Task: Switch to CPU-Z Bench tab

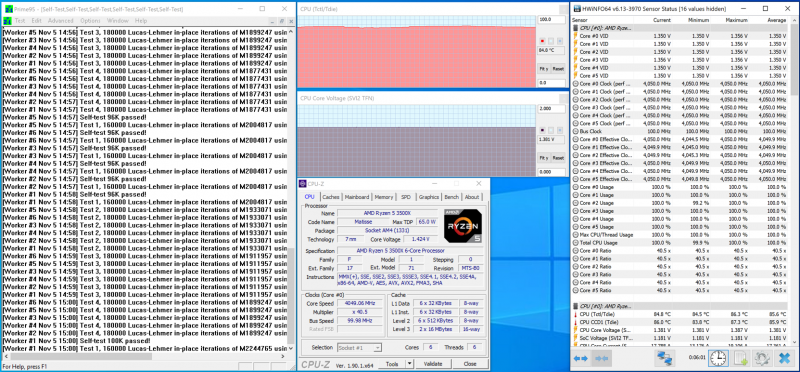Action: (452, 197)
